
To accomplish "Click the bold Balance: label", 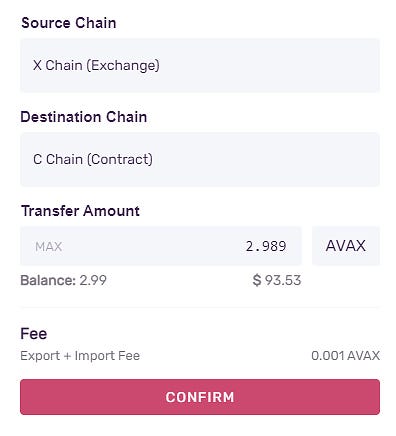I will pos(48,280).
